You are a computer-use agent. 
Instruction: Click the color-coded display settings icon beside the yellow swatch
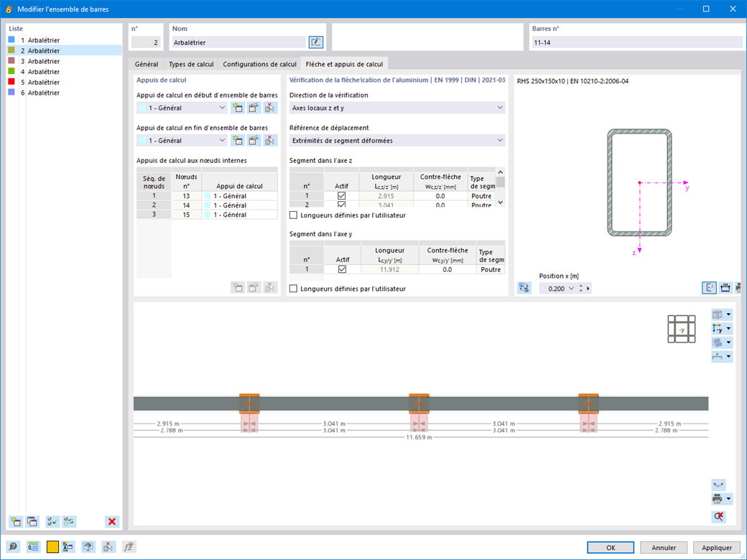coord(68,546)
